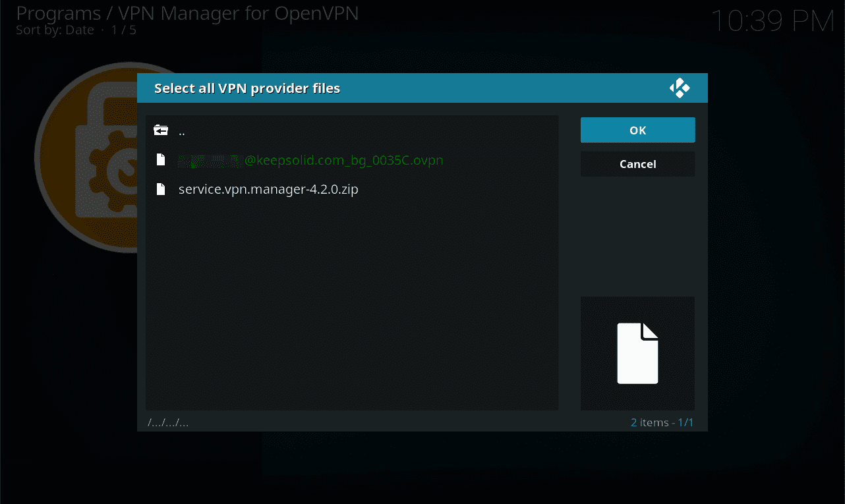Go up via the ".." entry
The height and width of the screenshot is (504, 845).
[x=182, y=130]
